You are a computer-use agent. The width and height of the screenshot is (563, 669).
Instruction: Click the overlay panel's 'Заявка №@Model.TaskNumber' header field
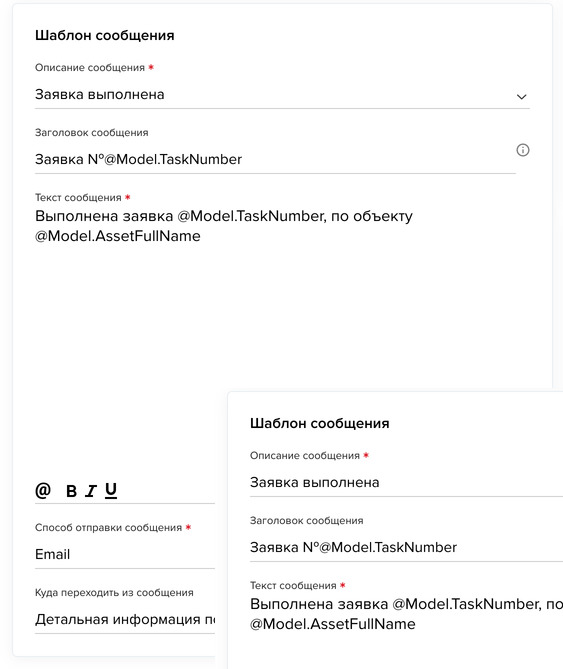(x=406, y=547)
